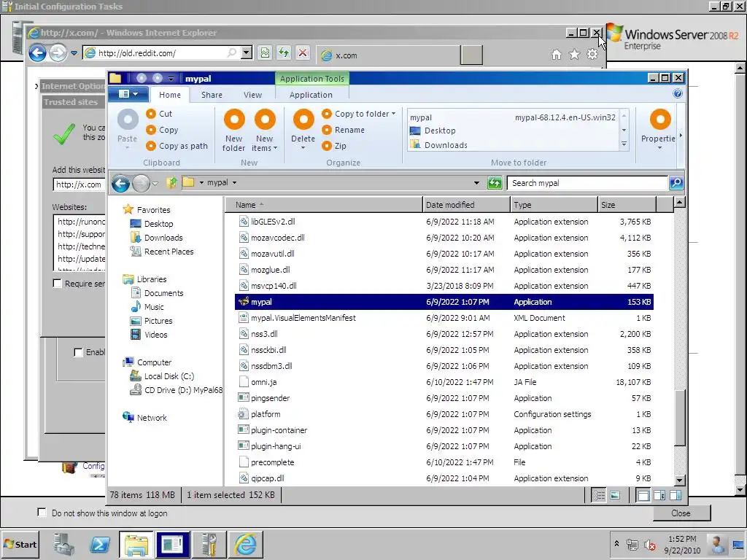Open IE Favorites star icon
Screen dimensions: 747x560
click(x=575, y=55)
